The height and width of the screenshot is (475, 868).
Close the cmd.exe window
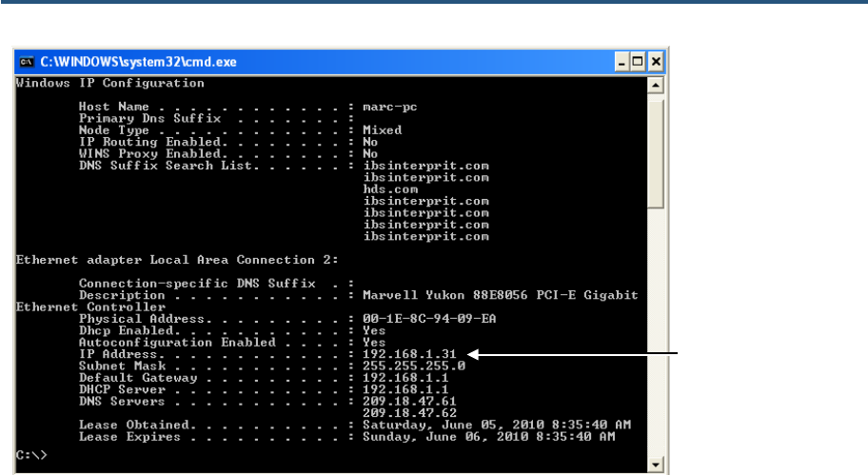tap(656, 62)
